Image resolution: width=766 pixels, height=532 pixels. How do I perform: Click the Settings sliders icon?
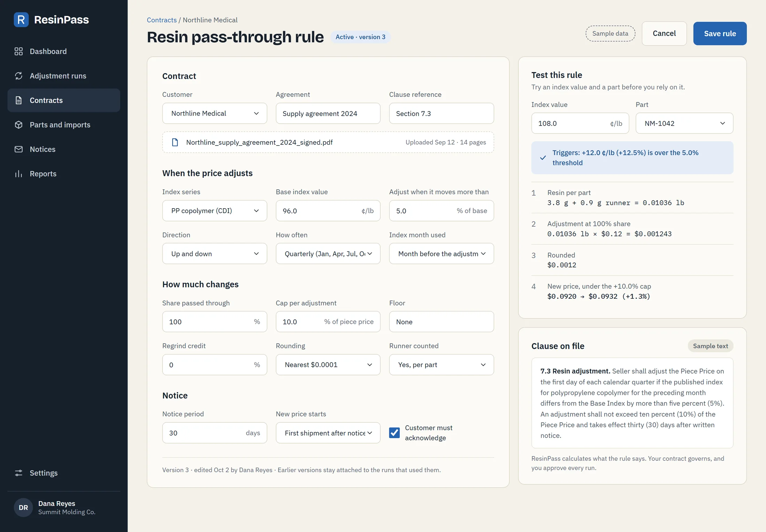pyautogui.click(x=18, y=473)
